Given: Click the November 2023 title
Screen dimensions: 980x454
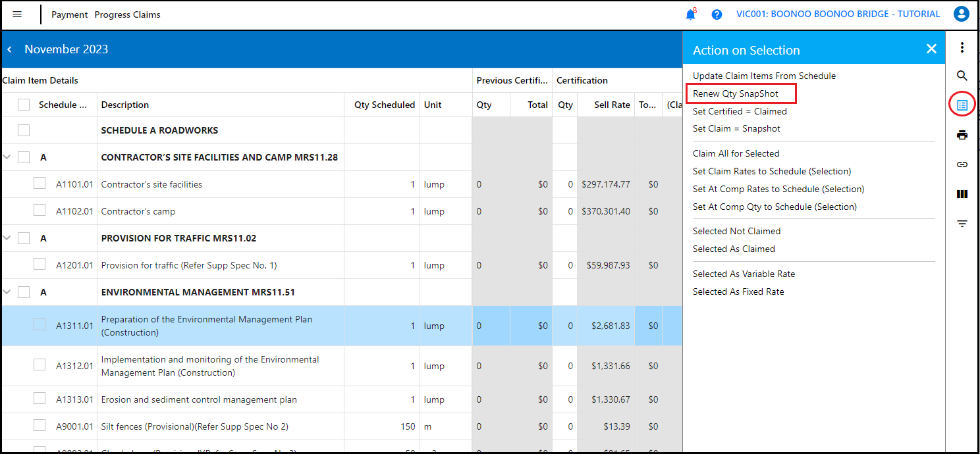Looking at the screenshot, I should pos(66,49).
